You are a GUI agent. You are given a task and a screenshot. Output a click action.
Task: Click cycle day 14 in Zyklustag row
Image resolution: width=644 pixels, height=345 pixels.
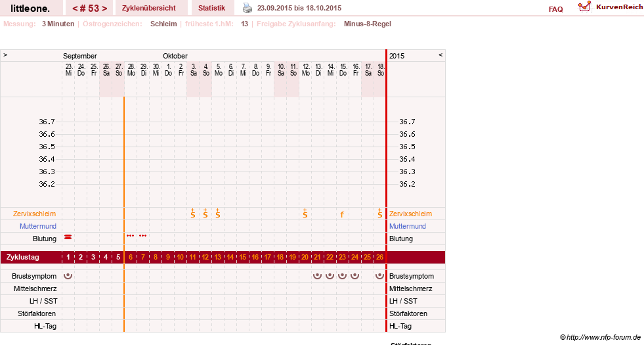230,257
